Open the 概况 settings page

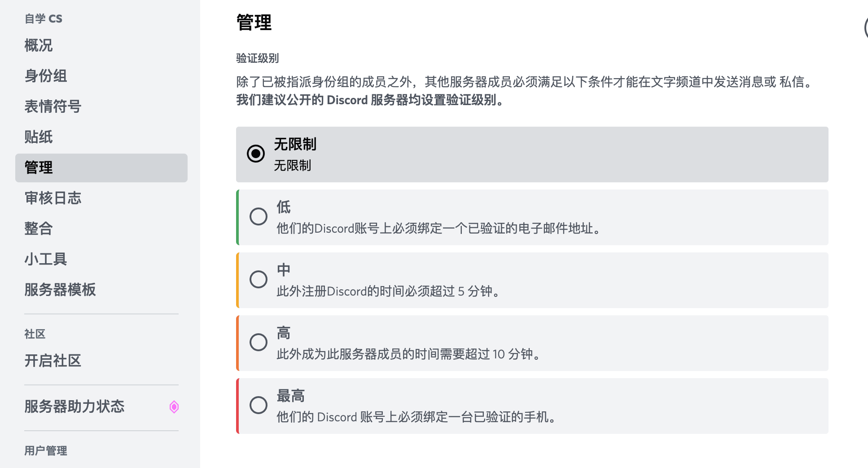(x=39, y=45)
